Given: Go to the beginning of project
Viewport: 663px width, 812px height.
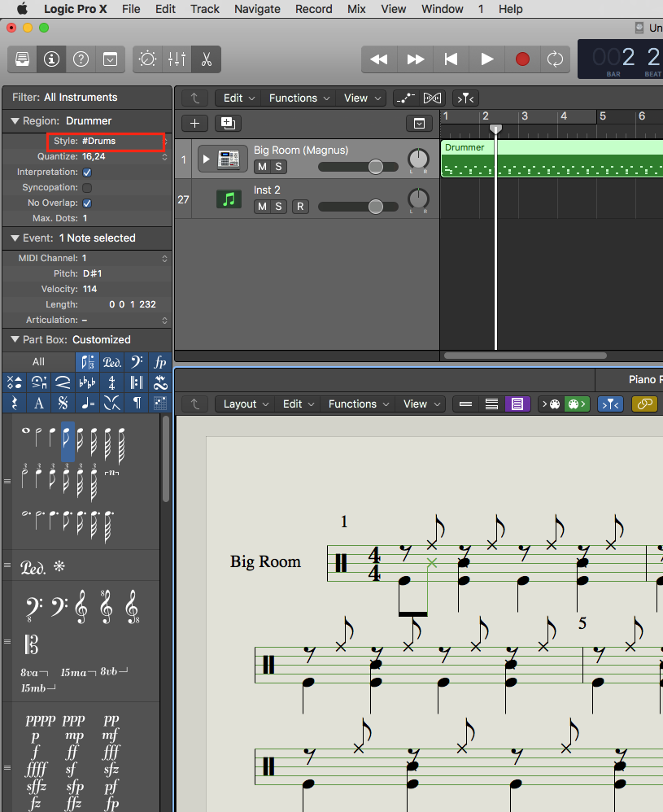Looking at the screenshot, I should coord(451,59).
